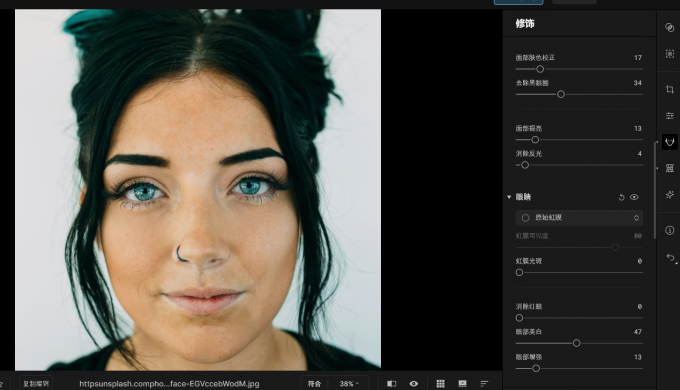Click the panel's vertical scrollbar
Screen dimensions: 680x390
pos(655,189)
